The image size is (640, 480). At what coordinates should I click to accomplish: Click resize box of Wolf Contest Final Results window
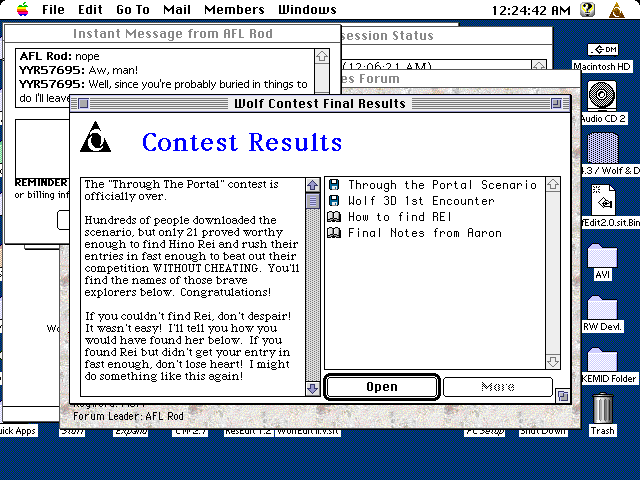pos(563,396)
